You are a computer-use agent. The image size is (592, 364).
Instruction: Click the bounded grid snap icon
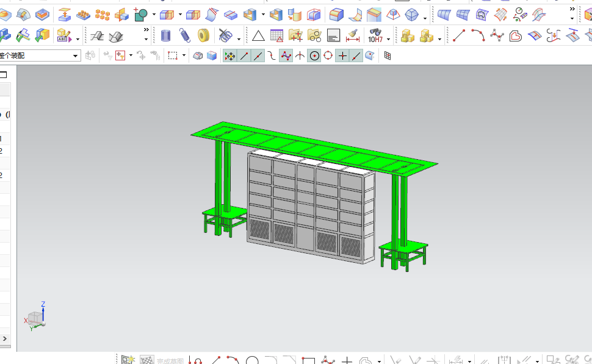pyautogui.click(x=388, y=56)
